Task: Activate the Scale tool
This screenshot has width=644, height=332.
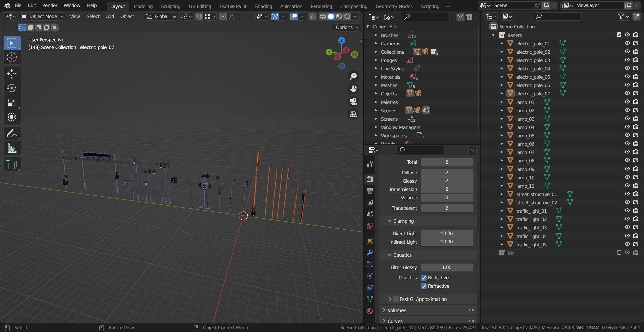Action: 12,103
